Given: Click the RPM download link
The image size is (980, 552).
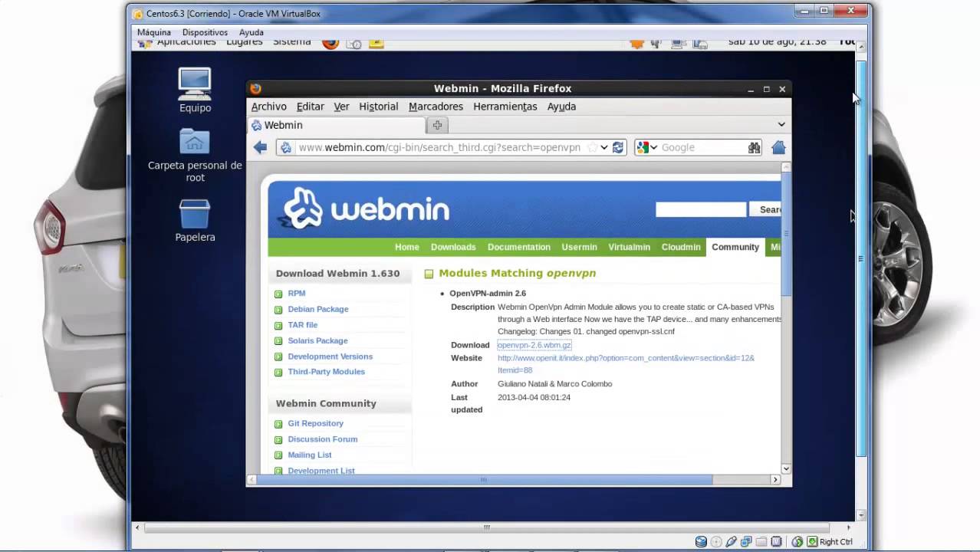Looking at the screenshot, I should coord(297,293).
